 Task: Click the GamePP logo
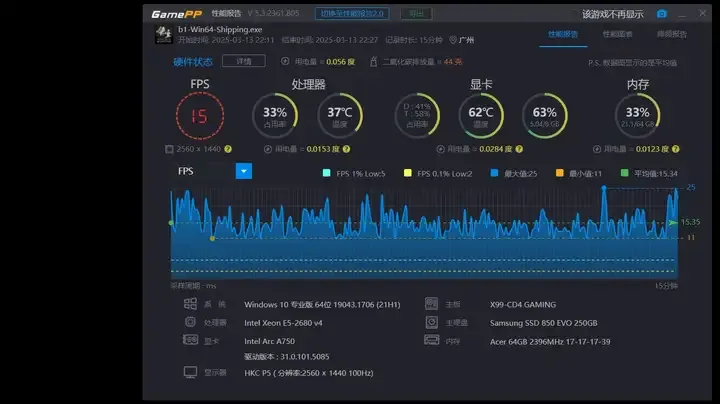click(x=177, y=14)
